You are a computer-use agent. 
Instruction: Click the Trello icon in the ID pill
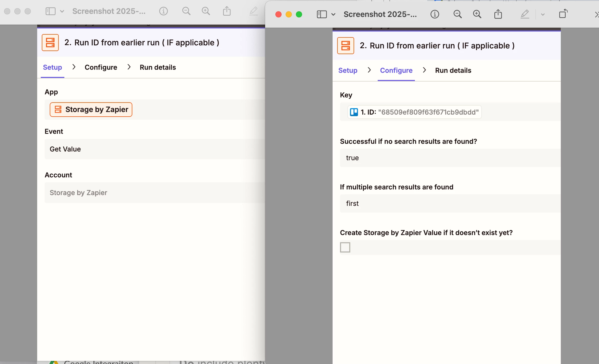(354, 112)
